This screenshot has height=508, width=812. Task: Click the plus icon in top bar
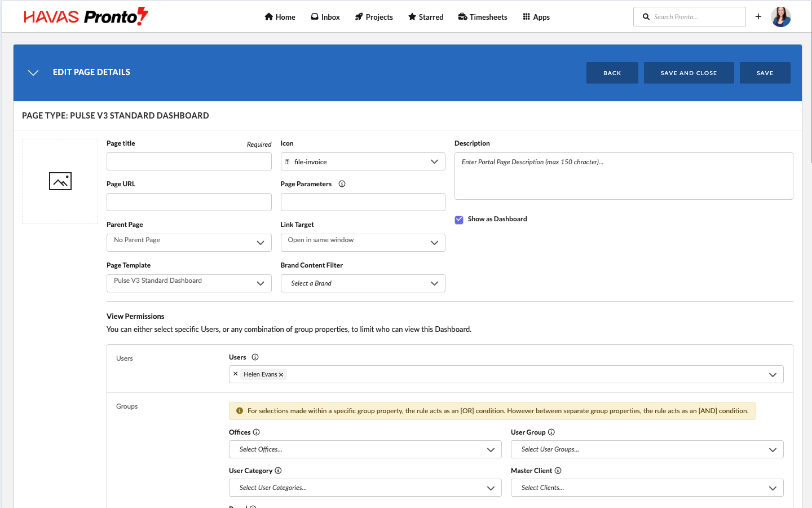(x=758, y=17)
